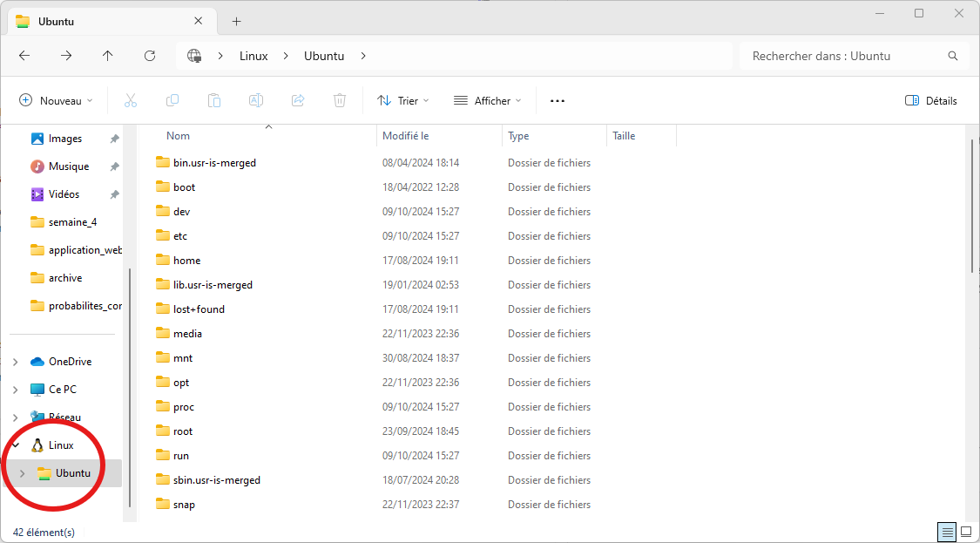This screenshot has width=980, height=543.
Task: Sort by the Modifié le column header
Action: point(406,136)
